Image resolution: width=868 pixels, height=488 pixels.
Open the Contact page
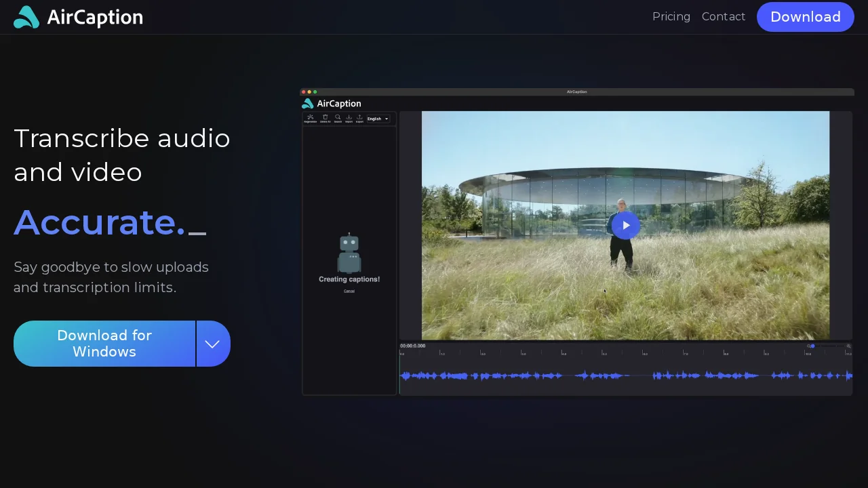click(x=724, y=16)
